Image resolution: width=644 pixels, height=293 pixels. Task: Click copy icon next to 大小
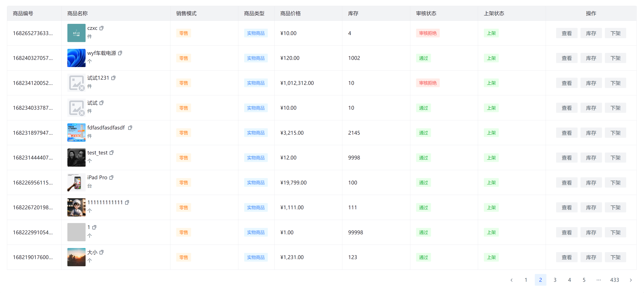(x=101, y=252)
